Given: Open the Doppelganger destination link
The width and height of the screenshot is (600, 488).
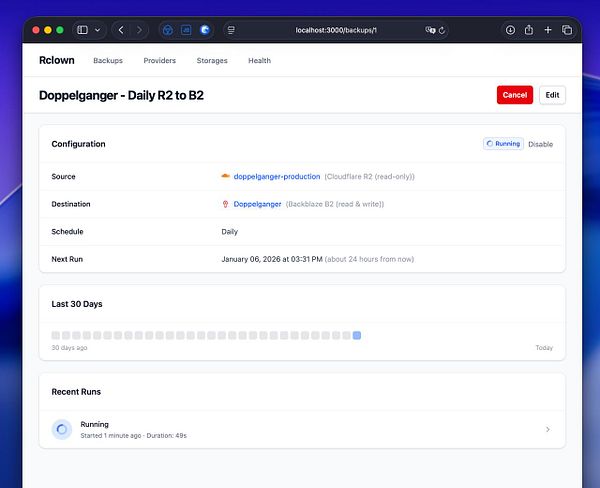Looking at the screenshot, I should 257,204.
